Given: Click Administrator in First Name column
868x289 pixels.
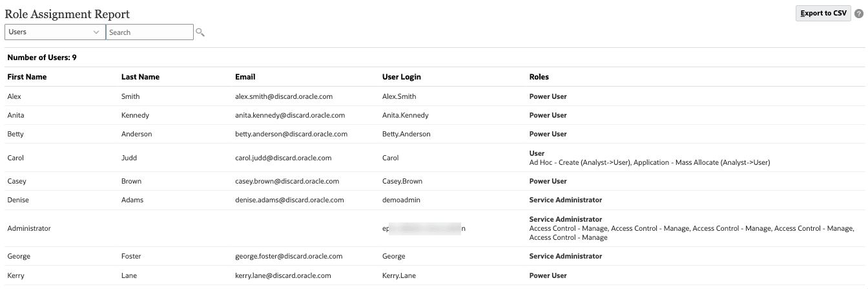Looking at the screenshot, I should tap(29, 228).
